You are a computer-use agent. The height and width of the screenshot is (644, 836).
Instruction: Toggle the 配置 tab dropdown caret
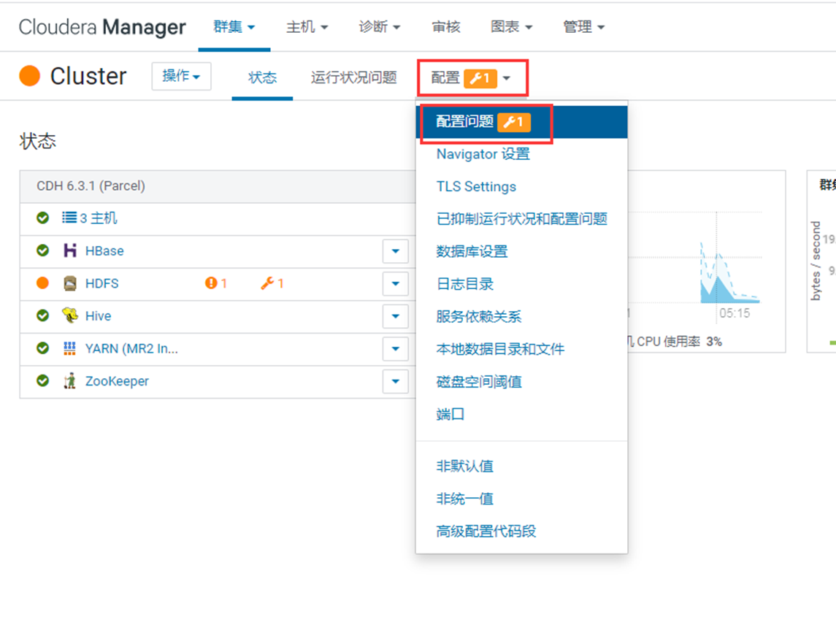(x=507, y=78)
